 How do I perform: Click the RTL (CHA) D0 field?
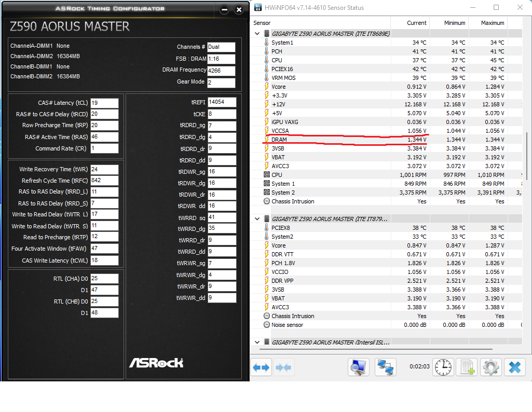pyautogui.click(x=104, y=279)
